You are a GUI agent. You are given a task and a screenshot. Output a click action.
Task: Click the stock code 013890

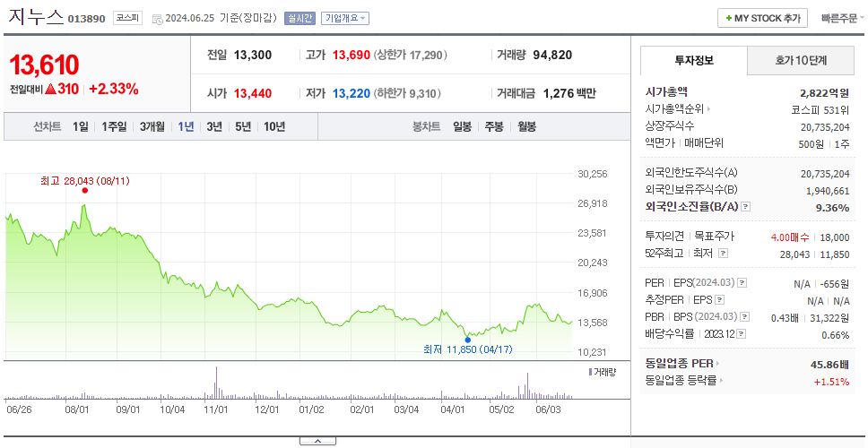pyautogui.click(x=86, y=19)
